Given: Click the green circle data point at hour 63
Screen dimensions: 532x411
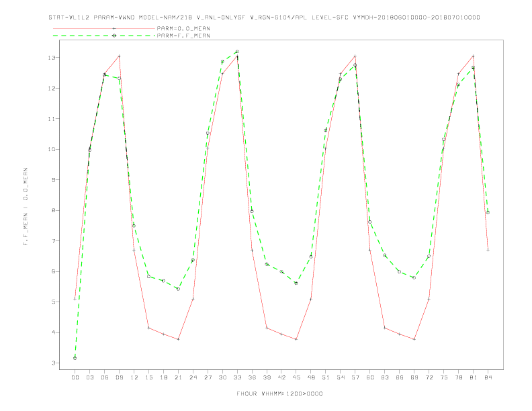Looking at the screenshot, I should point(385,255).
